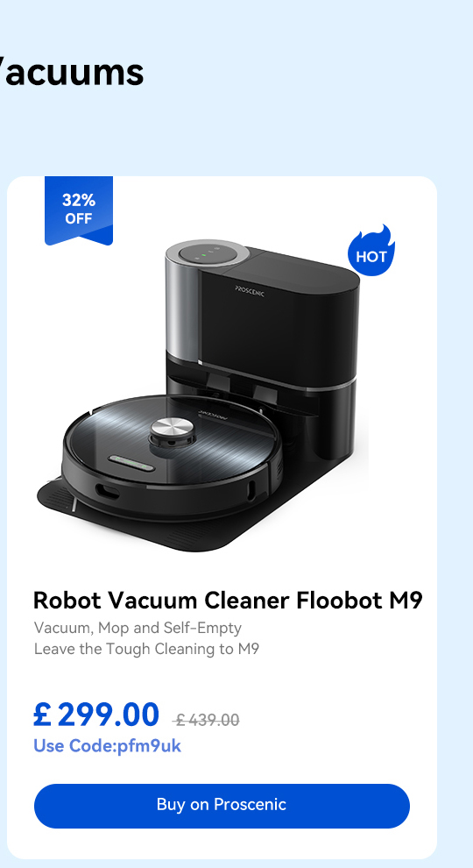Click the 32% OFF ribbon badge
The width and height of the screenshot is (473, 868).
click(x=79, y=210)
